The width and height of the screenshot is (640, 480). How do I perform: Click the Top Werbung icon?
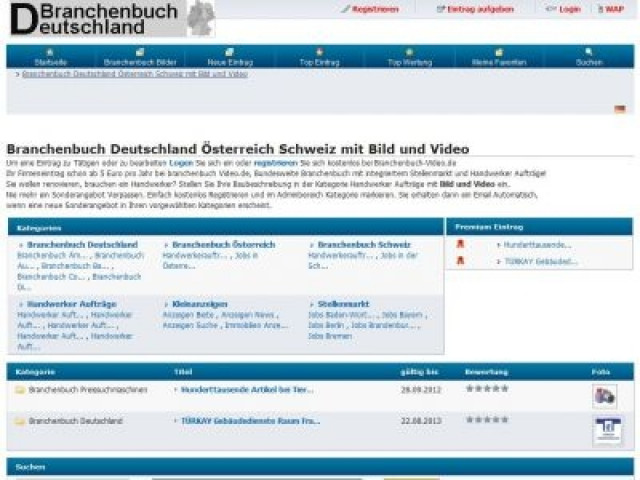click(409, 52)
